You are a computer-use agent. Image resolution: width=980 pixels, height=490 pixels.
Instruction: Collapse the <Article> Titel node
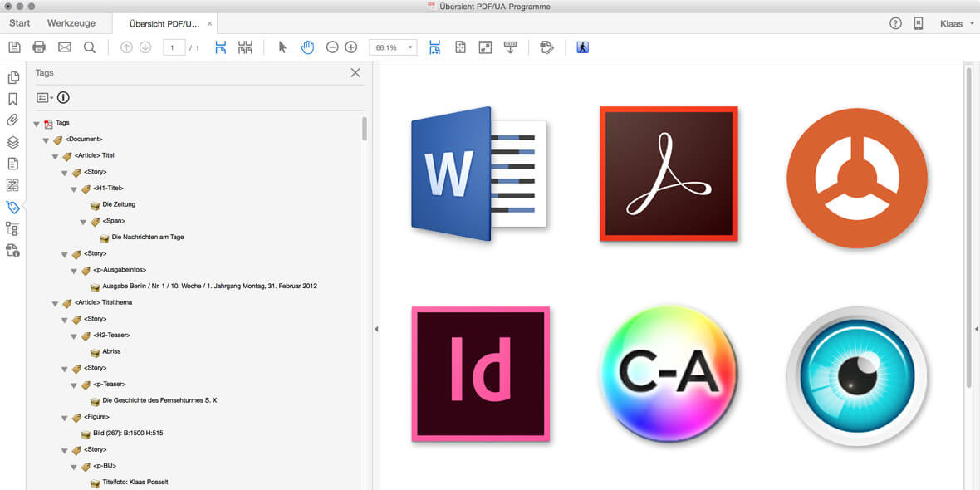click(x=55, y=156)
